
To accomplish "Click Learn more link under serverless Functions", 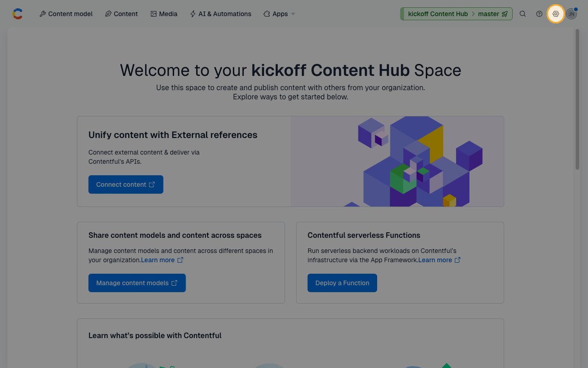I will 439,260.
